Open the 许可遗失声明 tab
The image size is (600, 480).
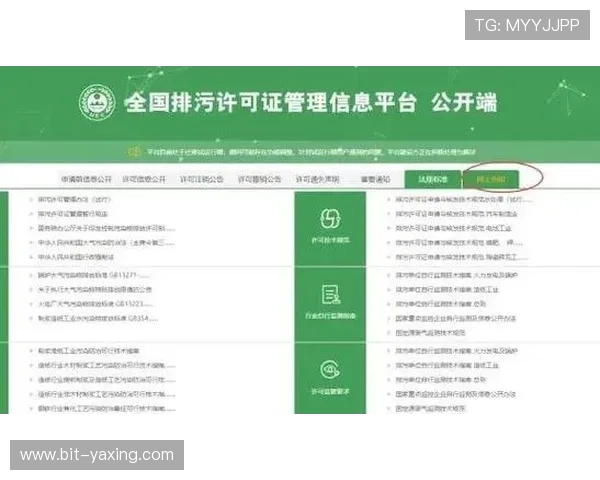pos(317,179)
